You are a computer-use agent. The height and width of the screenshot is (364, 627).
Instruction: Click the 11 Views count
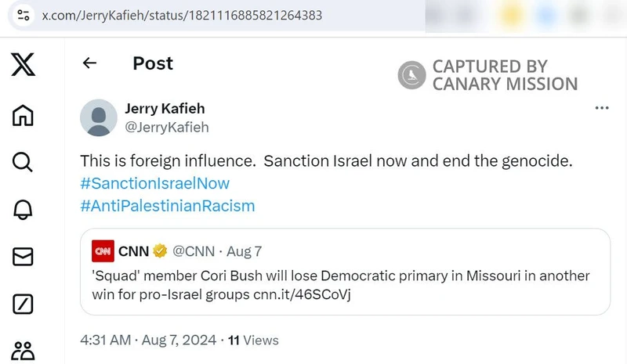(x=253, y=341)
